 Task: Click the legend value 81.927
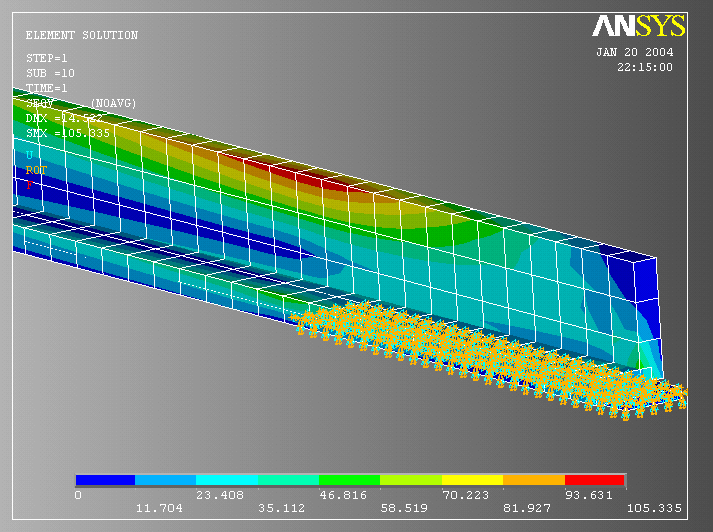pyautogui.click(x=527, y=508)
